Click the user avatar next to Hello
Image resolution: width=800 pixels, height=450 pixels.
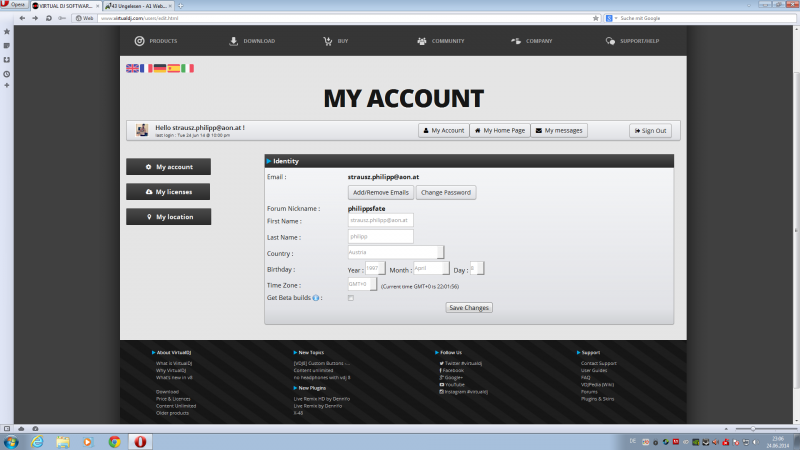(143, 130)
